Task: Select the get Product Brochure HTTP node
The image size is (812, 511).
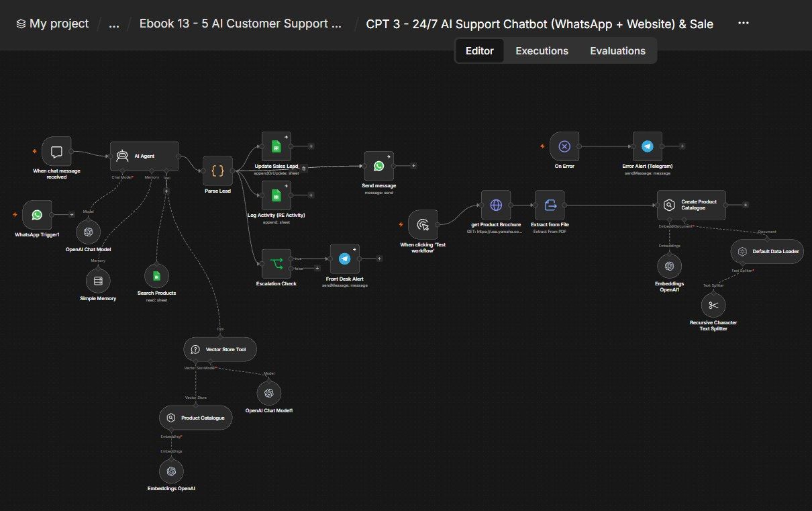Action: click(x=496, y=205)
